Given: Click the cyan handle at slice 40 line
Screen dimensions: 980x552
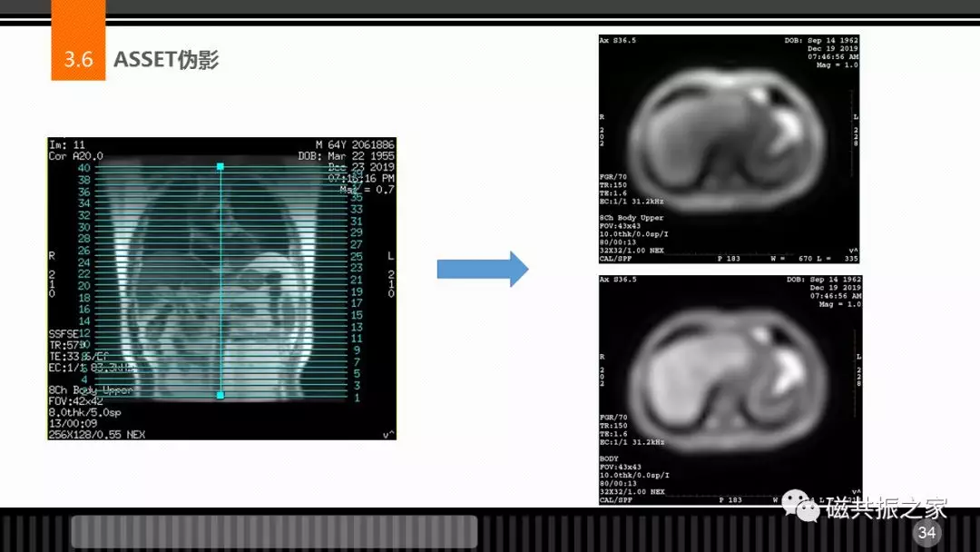Looking at the screenshot, I should coord(220,166).
